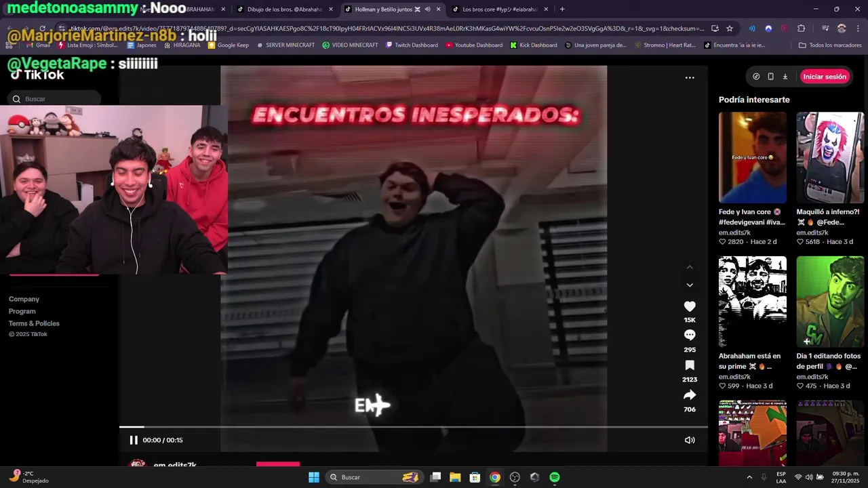The image size is (868, 488).
Task: Open OBS Studio from the taskbar
Action: click(x=515, y=477)
